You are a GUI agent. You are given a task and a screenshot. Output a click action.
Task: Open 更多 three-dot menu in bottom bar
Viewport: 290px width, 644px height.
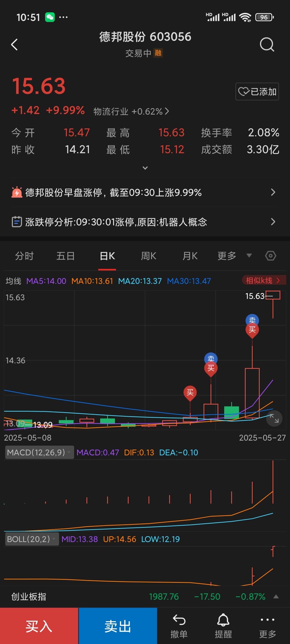pyautogui.click(x=267, y=627)
